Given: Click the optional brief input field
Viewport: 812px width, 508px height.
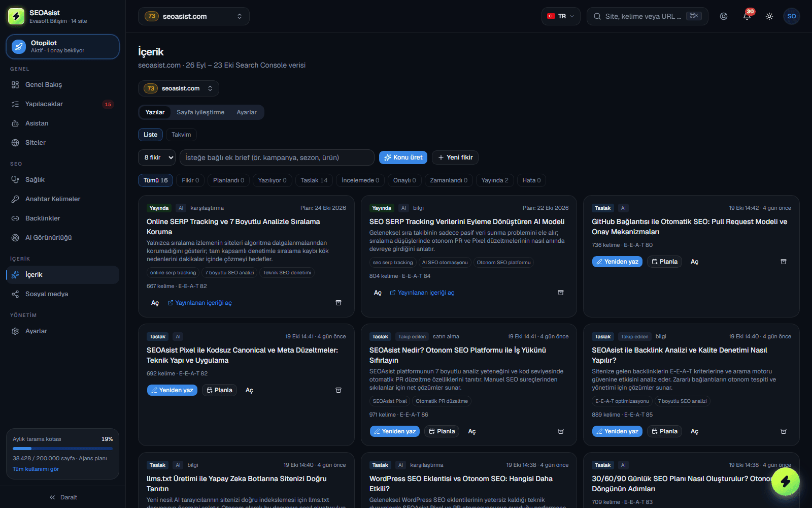Looking at the screenshot, I should (x=277, y=157).
